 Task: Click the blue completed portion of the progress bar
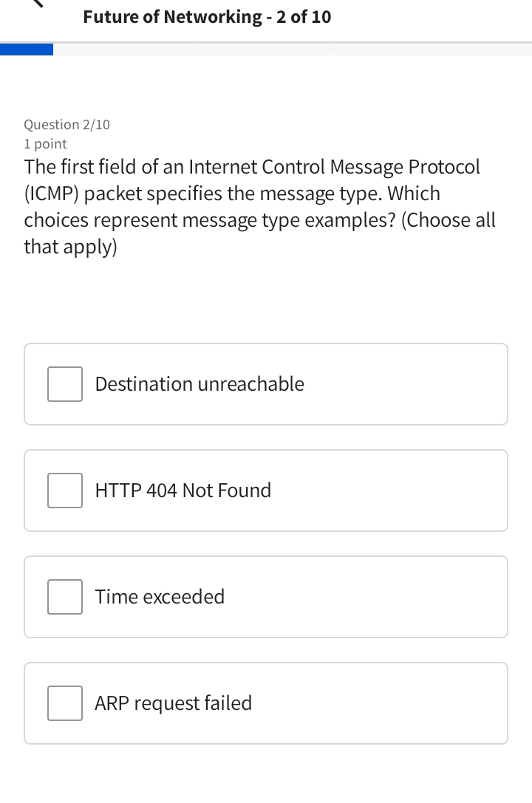click(x=26, y=49)
